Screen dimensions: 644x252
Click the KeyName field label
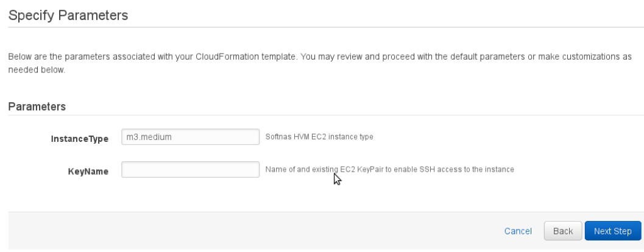[88, 172]
